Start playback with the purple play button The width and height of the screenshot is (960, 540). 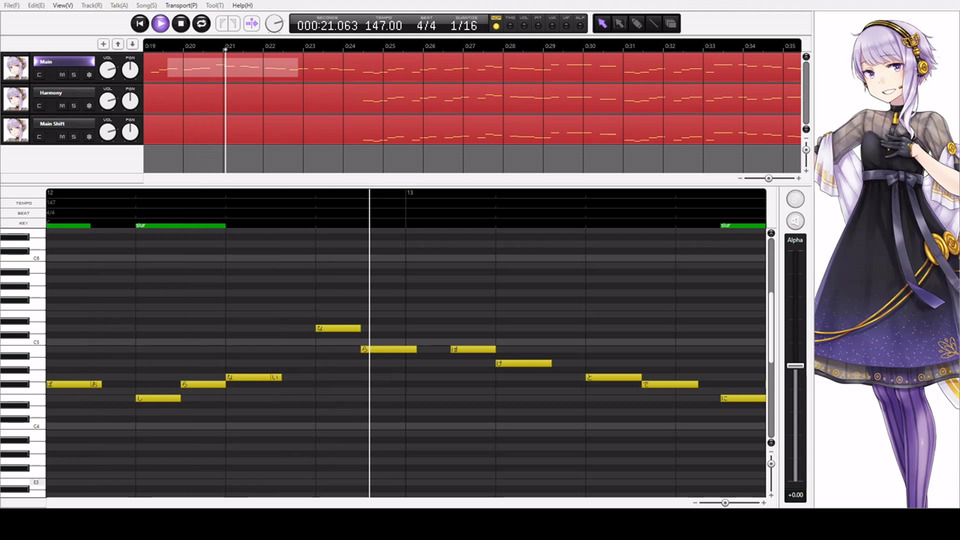[160, 24]
